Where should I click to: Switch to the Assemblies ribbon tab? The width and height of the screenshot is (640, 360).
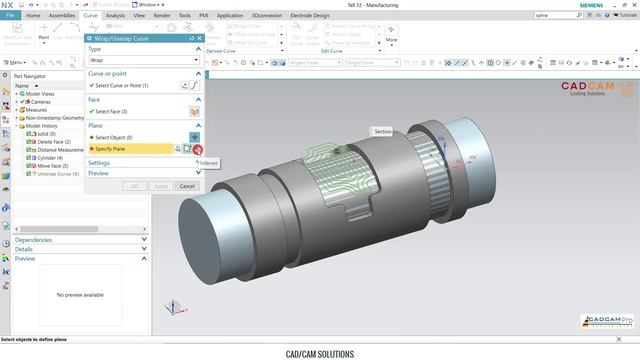point(62,15)
